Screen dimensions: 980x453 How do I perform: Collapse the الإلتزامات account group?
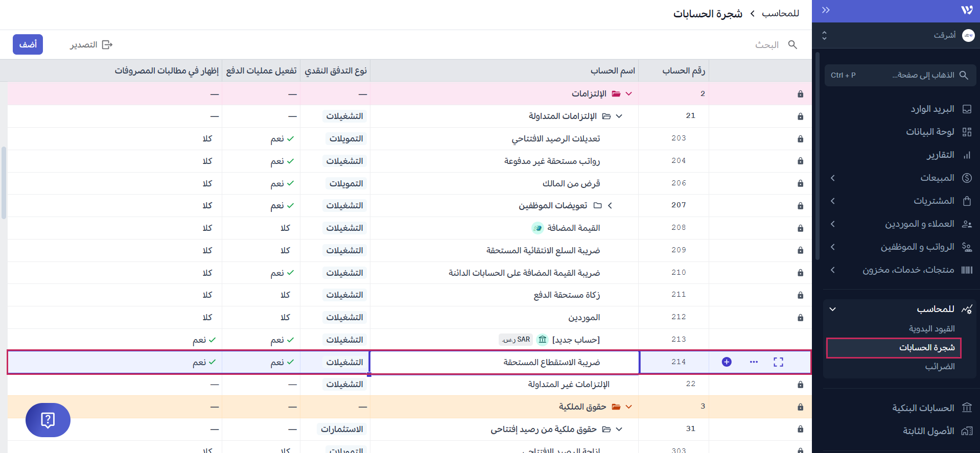pos(628,94)
